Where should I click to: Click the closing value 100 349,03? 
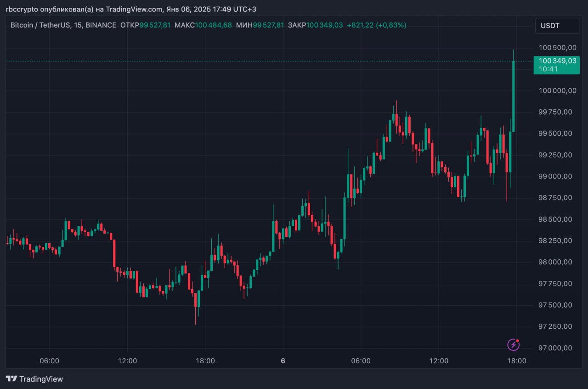[325, 25]
